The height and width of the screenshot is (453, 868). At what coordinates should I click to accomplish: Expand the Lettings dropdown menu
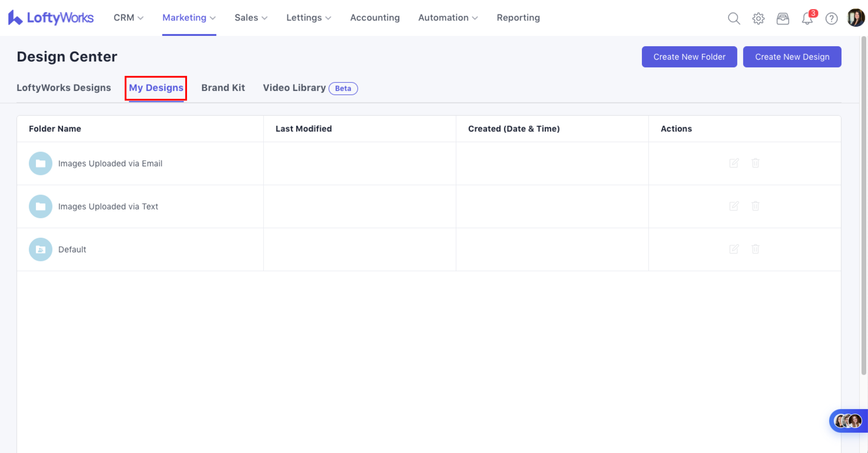[x=308, y=18]
